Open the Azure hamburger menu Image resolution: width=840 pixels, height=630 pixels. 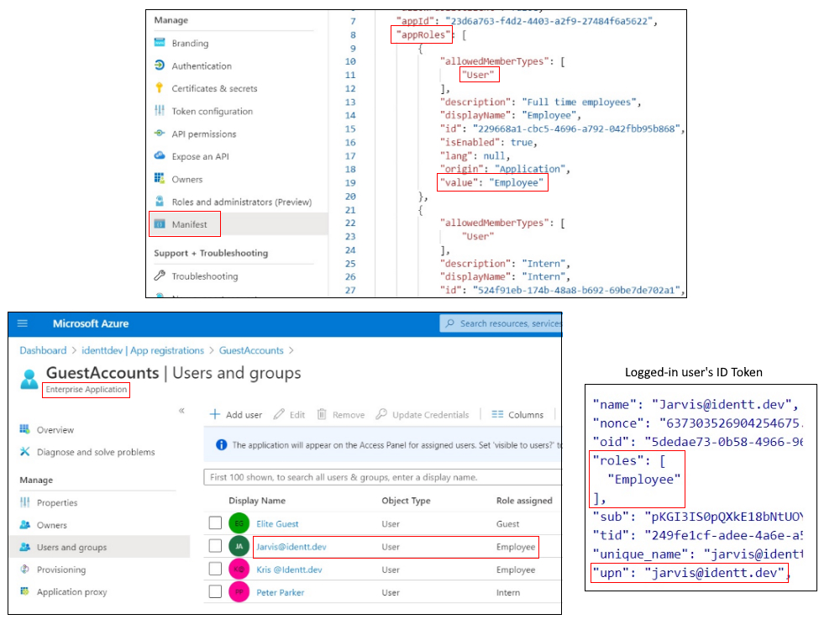click(23, 323)
